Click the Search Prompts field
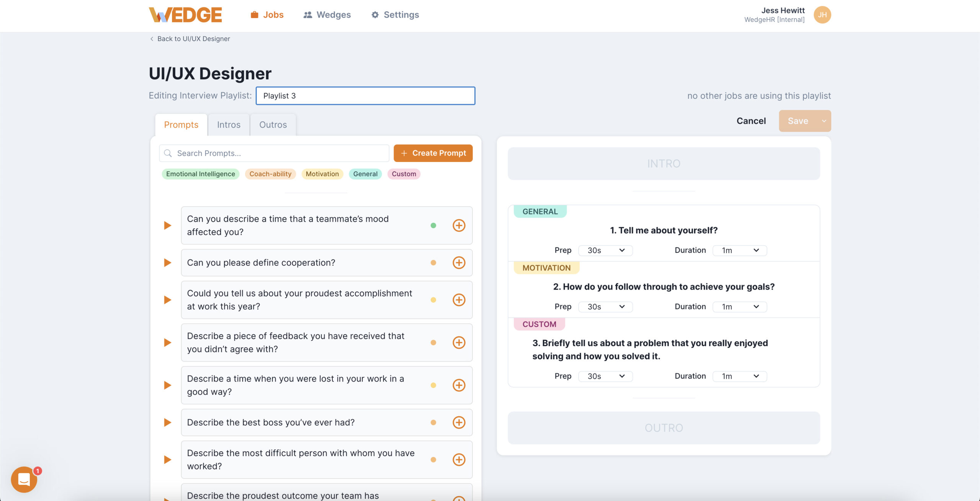The width and height of the screenshot is (980, 501). [x=274, y=153]
